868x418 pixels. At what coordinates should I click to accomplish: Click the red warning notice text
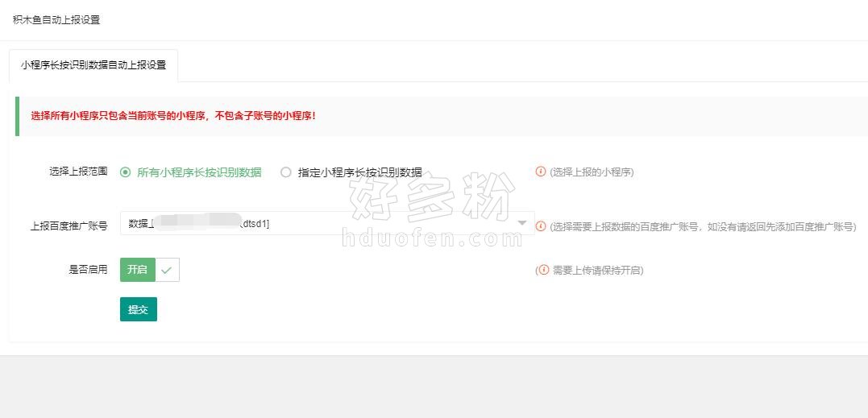(x=173, y=116)
